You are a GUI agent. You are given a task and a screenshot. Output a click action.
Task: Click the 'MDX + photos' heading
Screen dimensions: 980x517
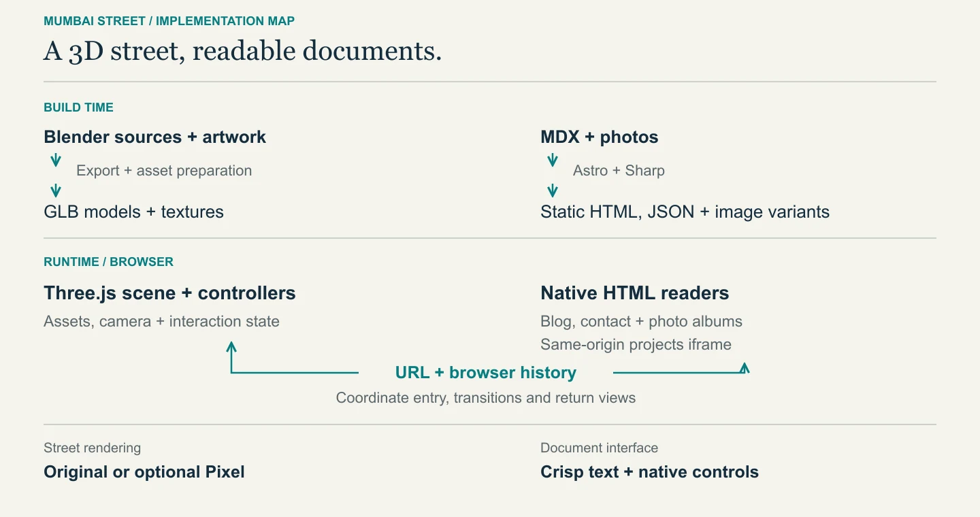[599, 137]
